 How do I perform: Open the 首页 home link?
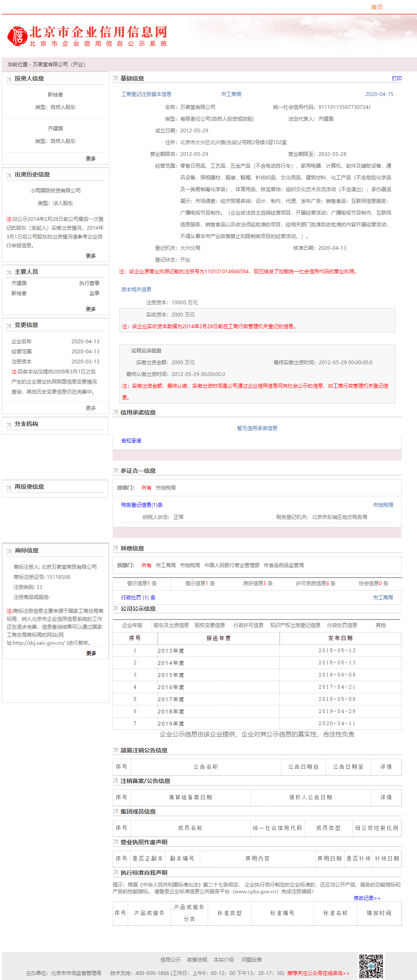point(377,7)
